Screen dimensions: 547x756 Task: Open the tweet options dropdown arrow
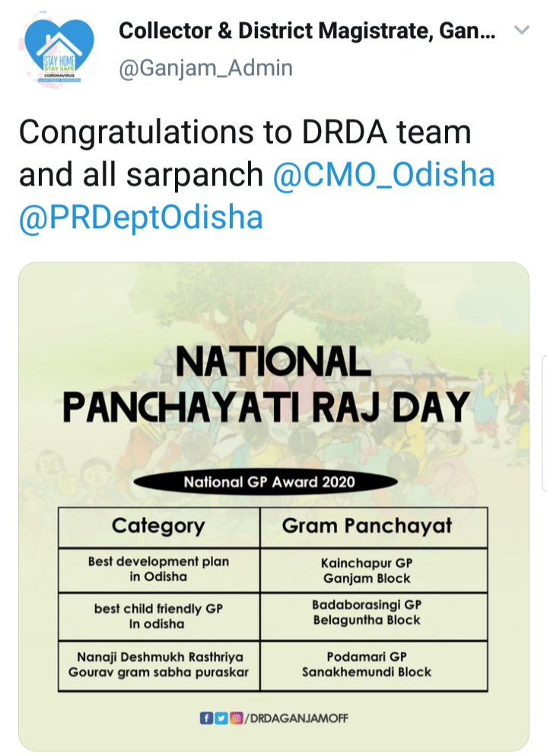[x=522, y=31]
